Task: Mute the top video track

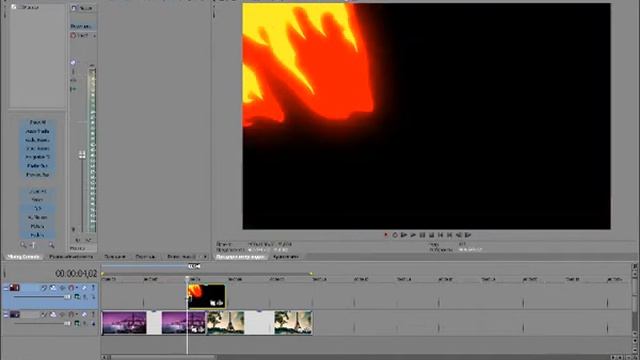Action: pyautogui.click(x=84, y=288)
